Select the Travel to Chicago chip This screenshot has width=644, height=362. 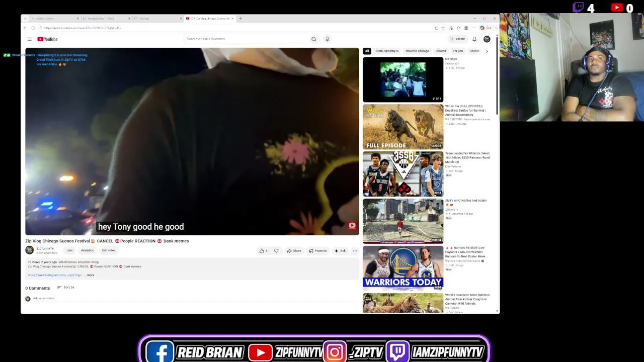pyautogui.click(x=417, y=51)
